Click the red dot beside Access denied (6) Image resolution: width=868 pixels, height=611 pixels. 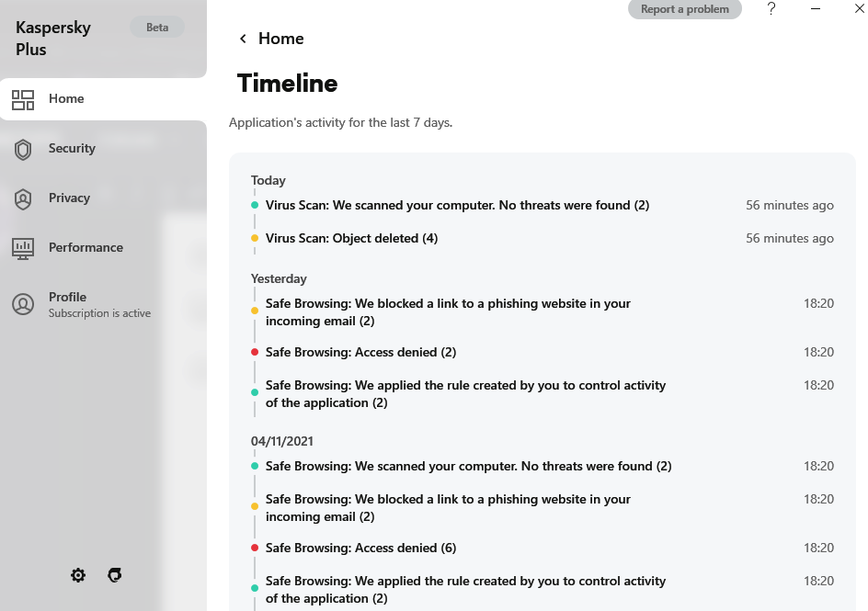pyautogui.click(x=255, y=548)
